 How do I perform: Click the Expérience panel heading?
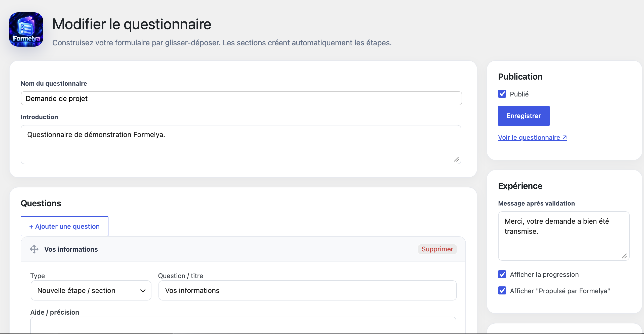pos(520,186)
